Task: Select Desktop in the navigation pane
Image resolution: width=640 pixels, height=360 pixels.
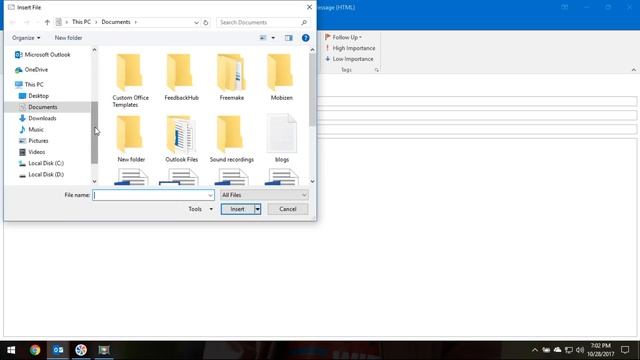Action: click(x=34, y=96)
